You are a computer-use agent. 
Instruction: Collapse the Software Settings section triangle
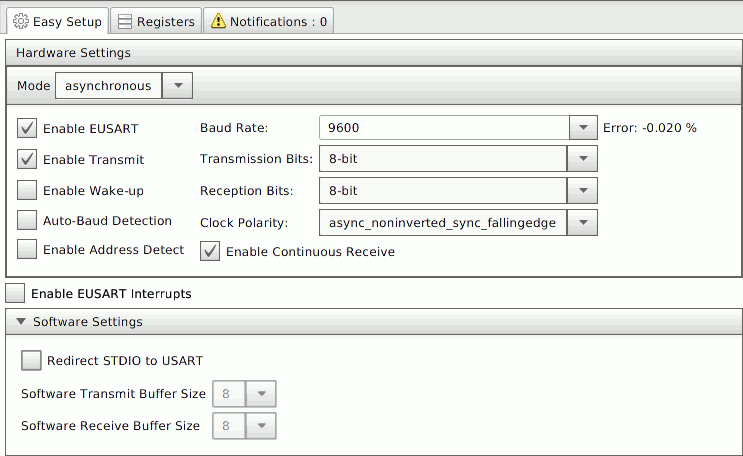[20, 322]
